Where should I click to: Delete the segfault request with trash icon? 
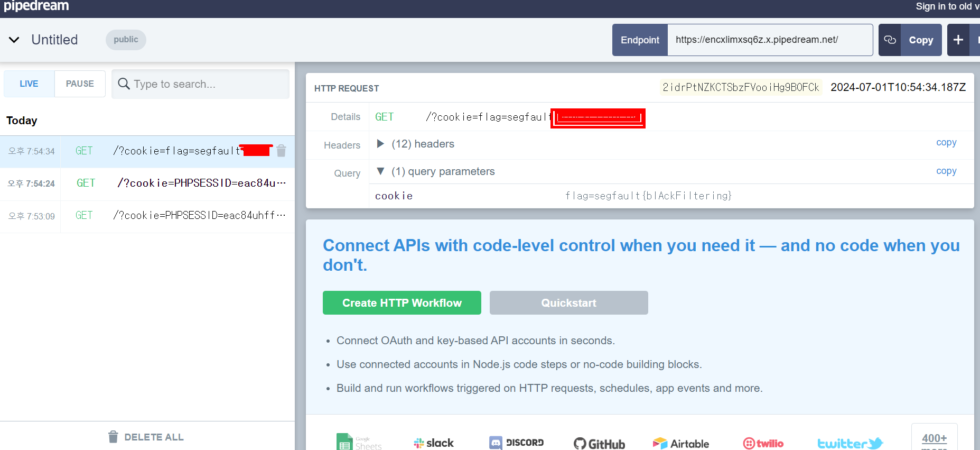(x=281, y=151)
